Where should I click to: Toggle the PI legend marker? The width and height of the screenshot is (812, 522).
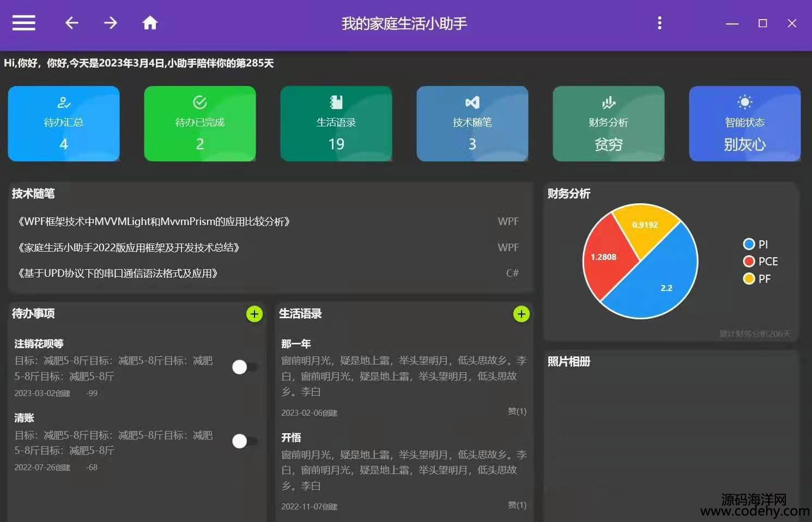(749, 244)
